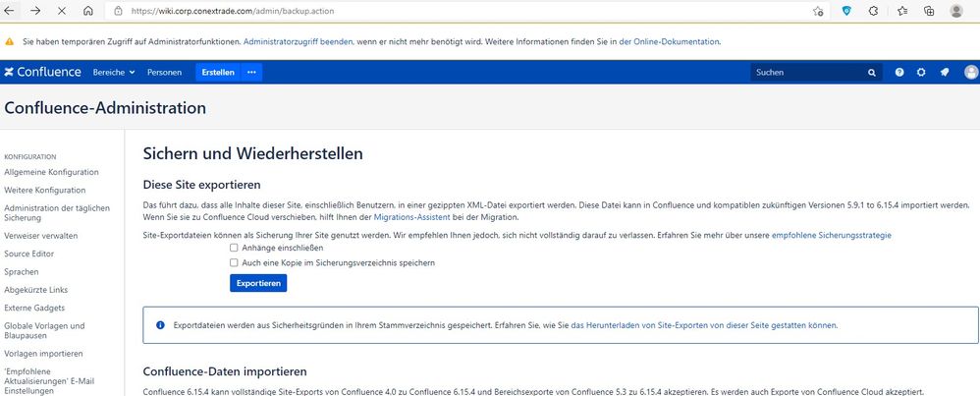
Task: Go back with the browser back arrow
Action: (10, 11)
